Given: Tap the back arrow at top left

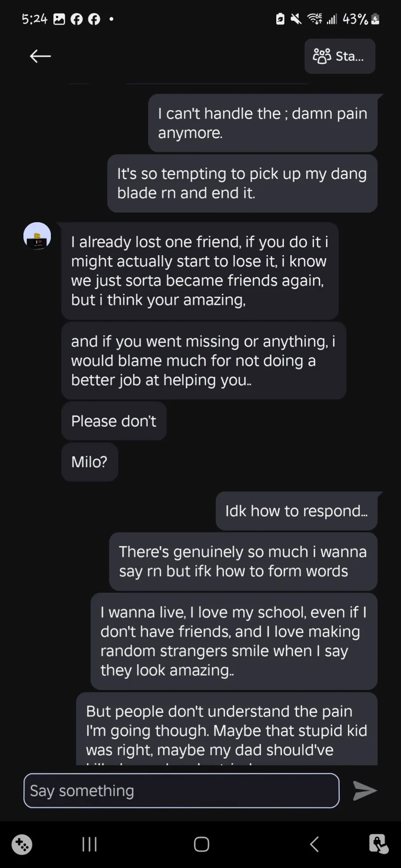Looking at the screenshot, I should click(x=40, y=56).
